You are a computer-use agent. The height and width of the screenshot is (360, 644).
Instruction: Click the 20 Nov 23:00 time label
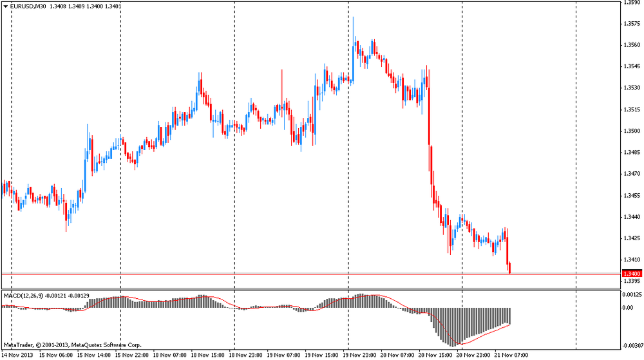coord(473,355)
